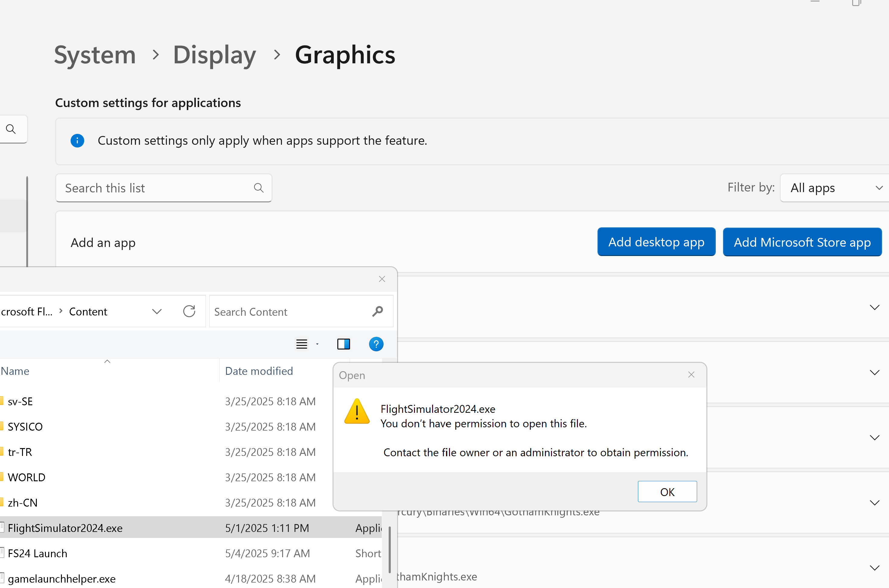This screenshot has height=588, width=889.
Task: Click Add Microsoft Store app button
Action: 802,242
